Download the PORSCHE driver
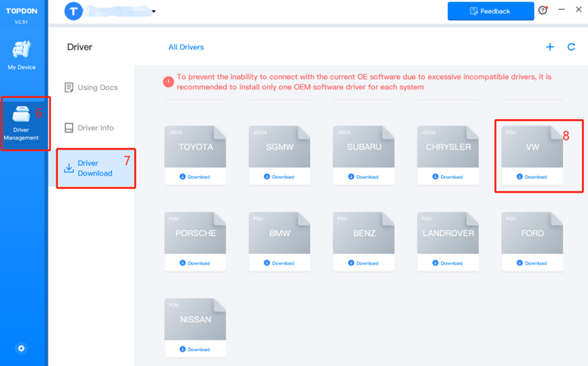 [195, 263]
